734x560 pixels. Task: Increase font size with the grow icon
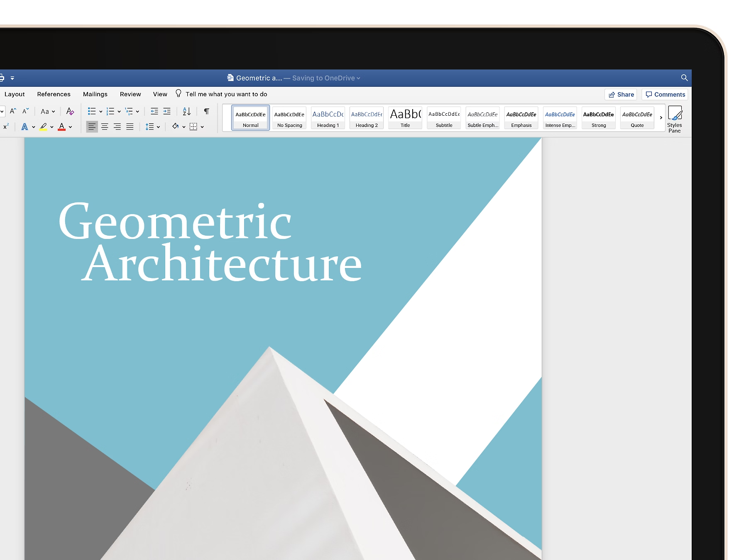(13, 111)
